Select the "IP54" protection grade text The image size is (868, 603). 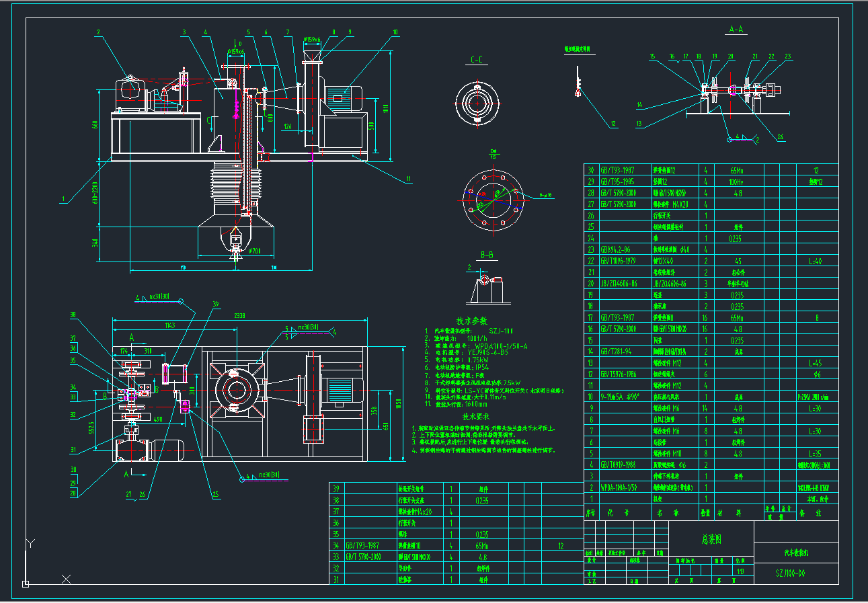click(483, 367)
